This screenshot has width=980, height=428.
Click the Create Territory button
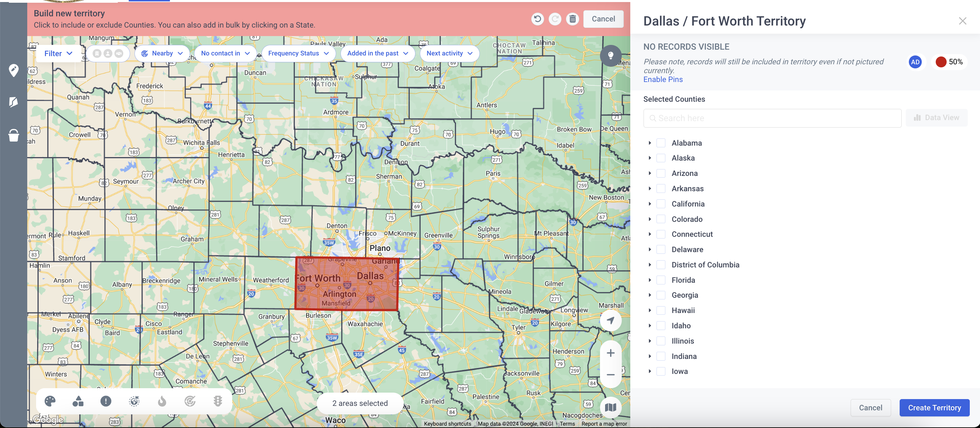[934, 408]
